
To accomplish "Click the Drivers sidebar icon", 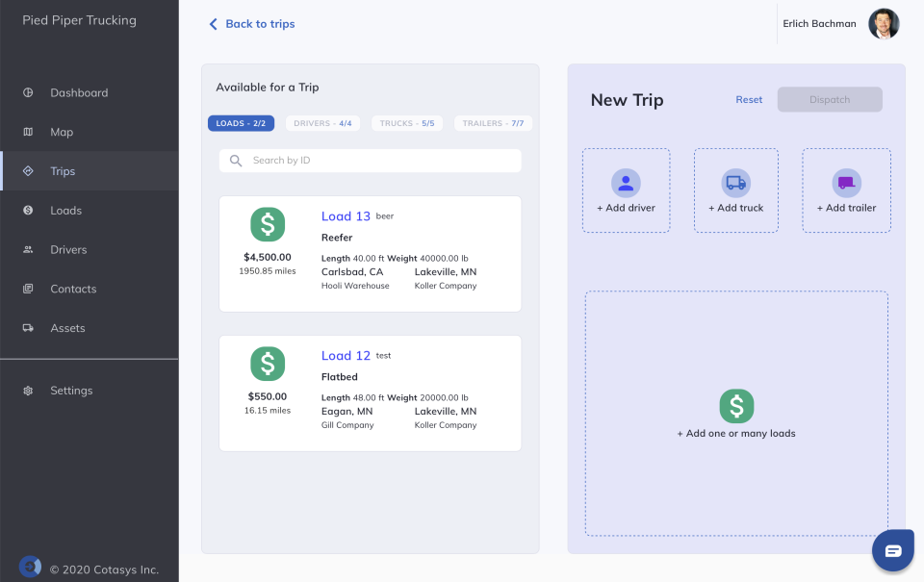I will pyautogui.click(x=29, y=249).
